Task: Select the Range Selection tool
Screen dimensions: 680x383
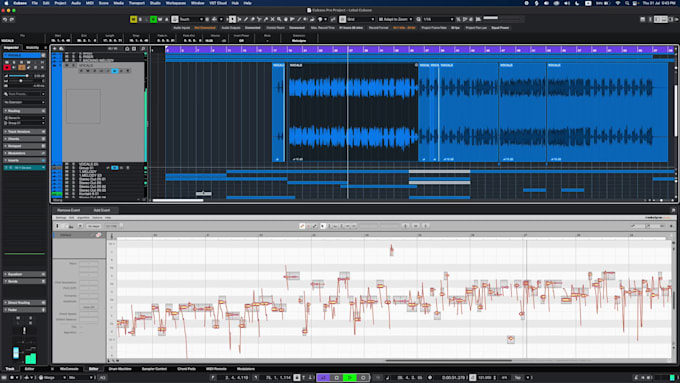Action: tap(239, 20)
